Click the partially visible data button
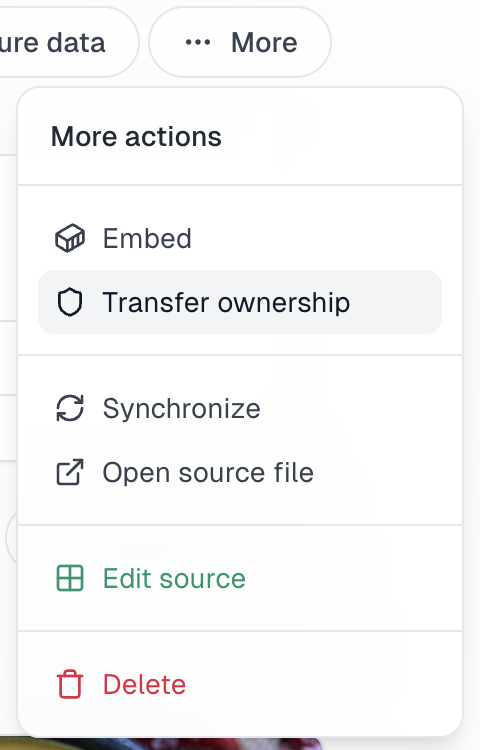 coord(67,42)
